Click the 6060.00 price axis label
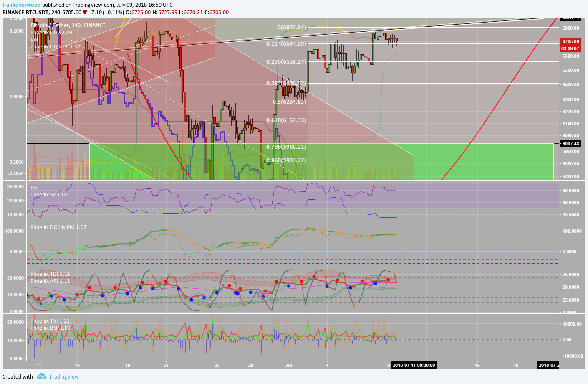Screen dimensions: 588x384 click(x=570, y=136)
